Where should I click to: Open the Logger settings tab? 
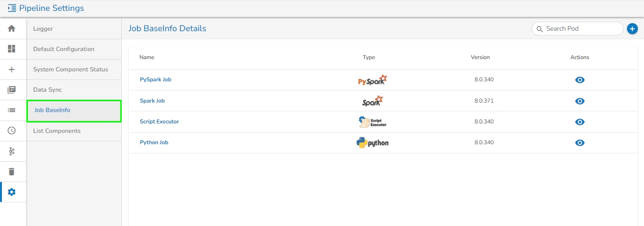pyautogui.click(x=43, y=29)
